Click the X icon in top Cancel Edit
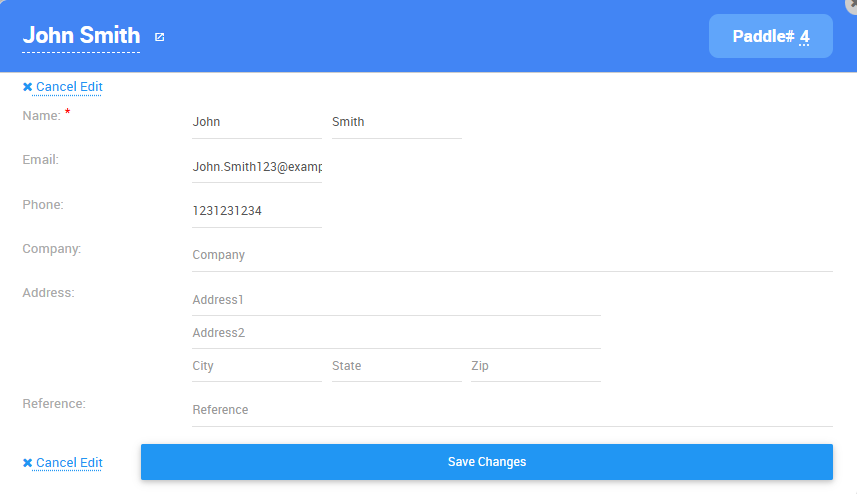This screenshot has height=494, width=857. pos(27,87)
